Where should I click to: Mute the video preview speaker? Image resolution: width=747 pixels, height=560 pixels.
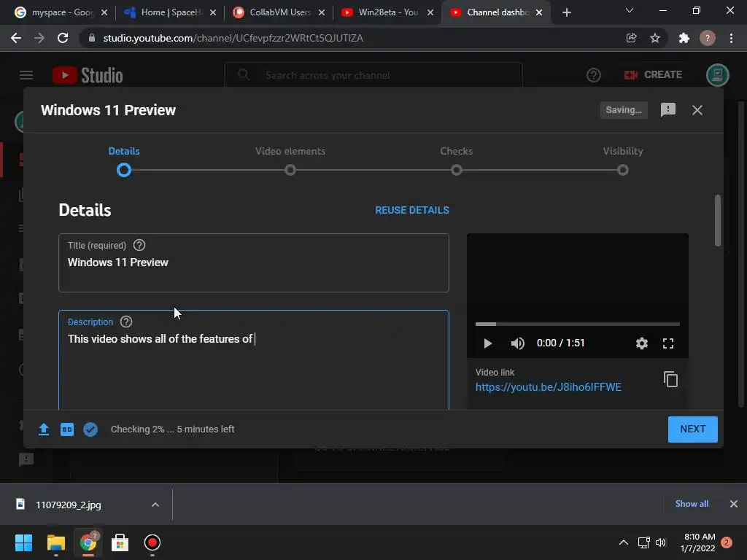pyautogui.click(x=517, y=343)
